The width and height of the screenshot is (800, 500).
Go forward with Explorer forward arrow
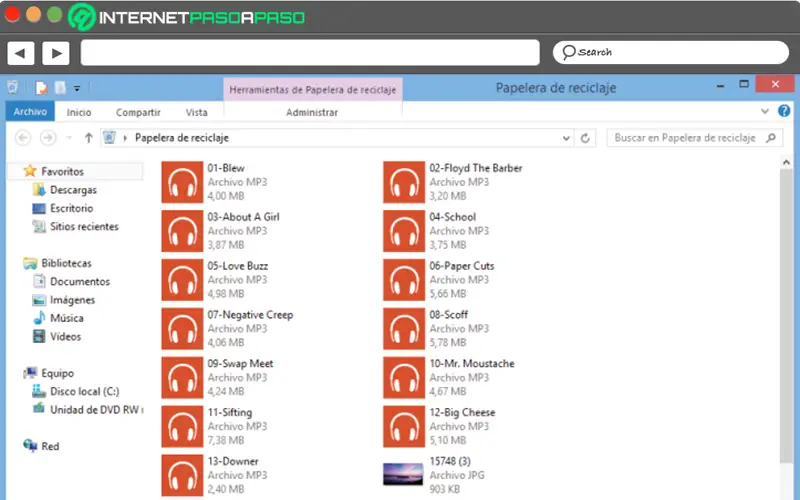[x=48, y=138]
